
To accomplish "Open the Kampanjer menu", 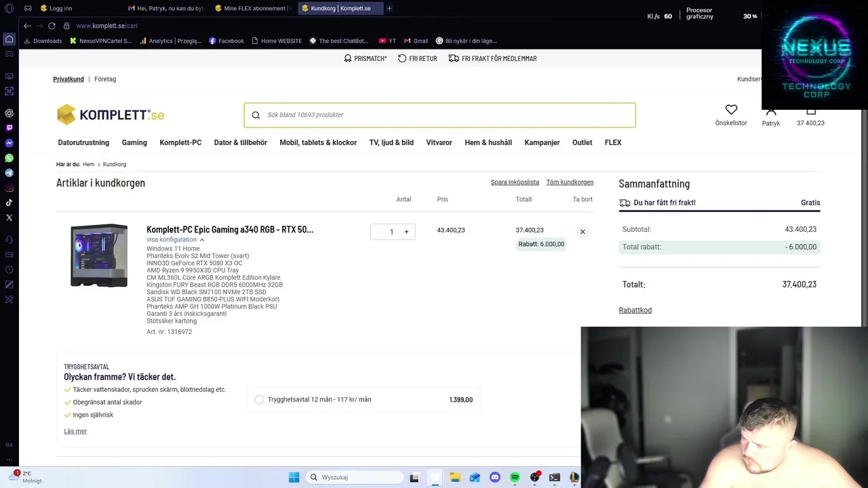I will click(542, 143).
